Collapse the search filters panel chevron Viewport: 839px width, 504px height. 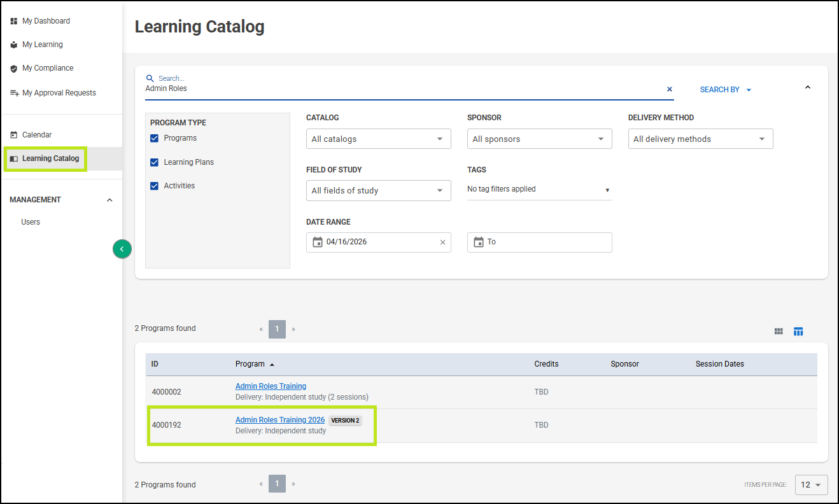[808, 88]
